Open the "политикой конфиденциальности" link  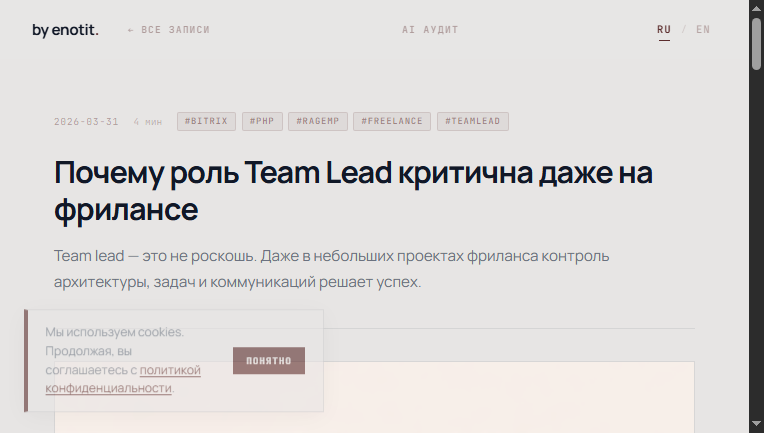[169, 371]
